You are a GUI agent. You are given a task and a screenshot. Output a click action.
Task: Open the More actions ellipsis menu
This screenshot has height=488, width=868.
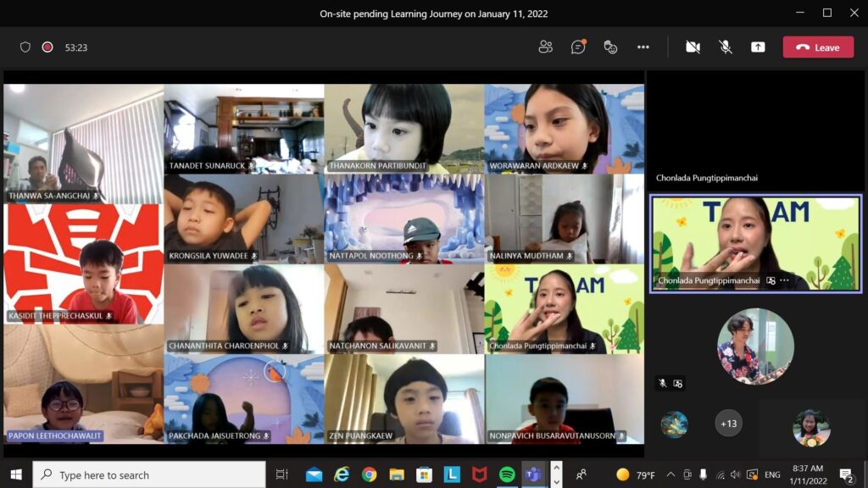643,47
